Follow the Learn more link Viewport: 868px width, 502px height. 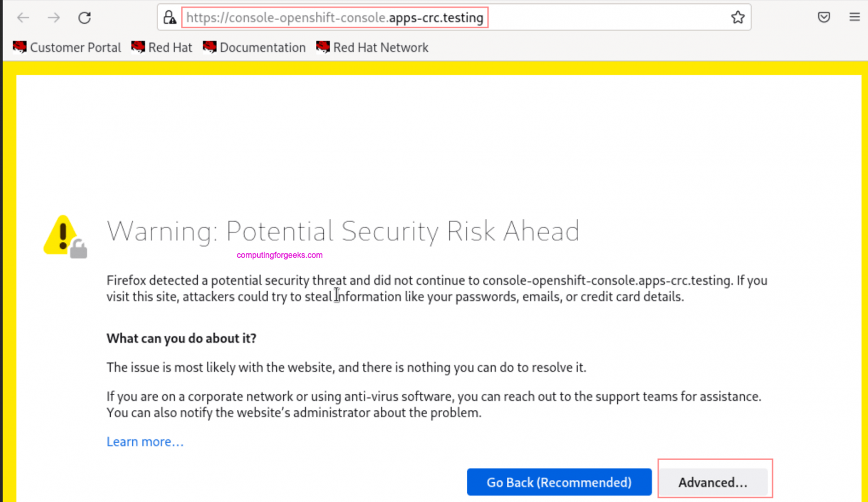click(x=145, y=442)
